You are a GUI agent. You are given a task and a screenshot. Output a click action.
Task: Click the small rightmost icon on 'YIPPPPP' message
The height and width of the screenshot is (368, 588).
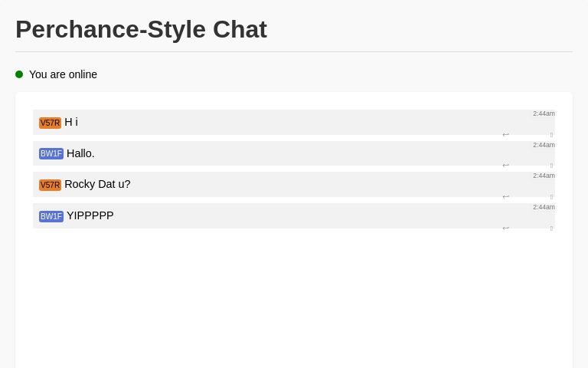click(x=551, y=228)
